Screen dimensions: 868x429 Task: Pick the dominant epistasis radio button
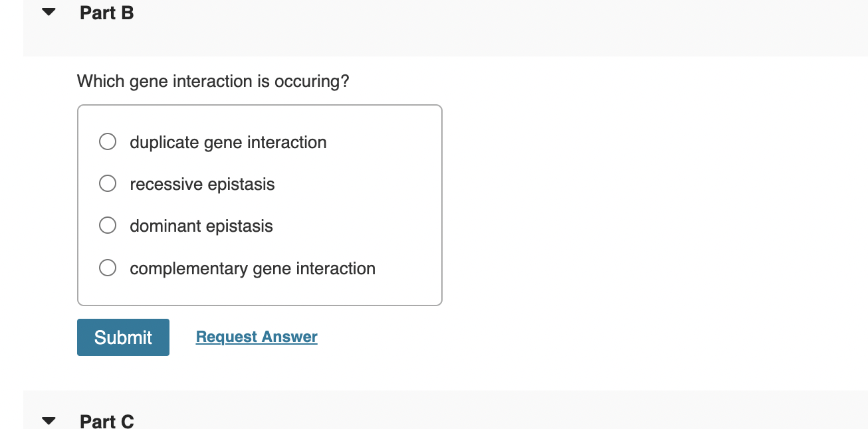[108, 226]
